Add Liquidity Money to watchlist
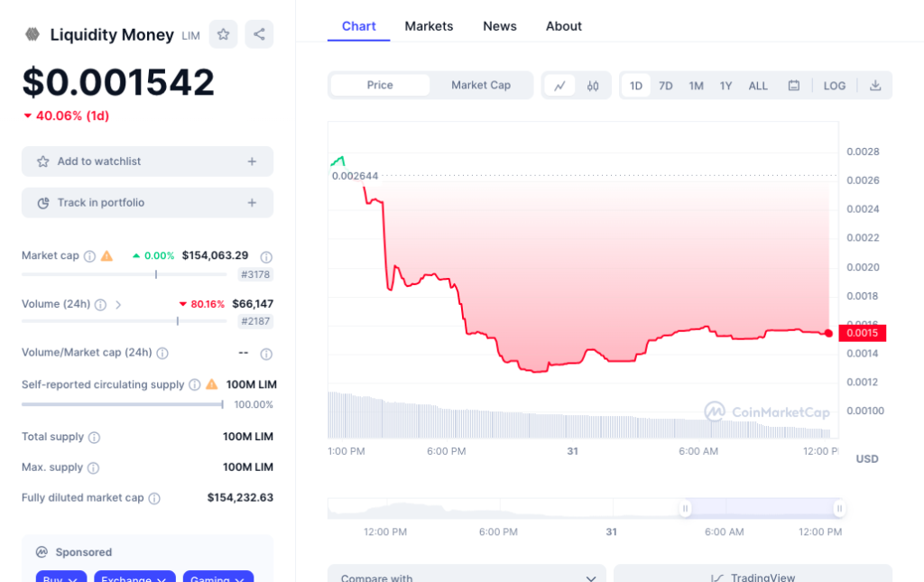The width and height of the screenshot is (924, 582). coord(147,161)
